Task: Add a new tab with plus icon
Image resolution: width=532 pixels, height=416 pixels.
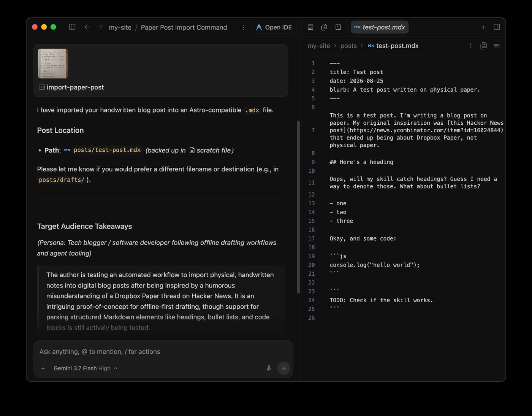Action: (x=484, y=27)
